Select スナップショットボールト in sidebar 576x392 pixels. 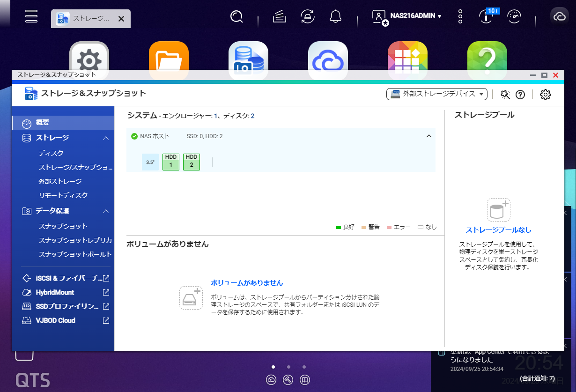pyautogui.click(x=75, y=254)
